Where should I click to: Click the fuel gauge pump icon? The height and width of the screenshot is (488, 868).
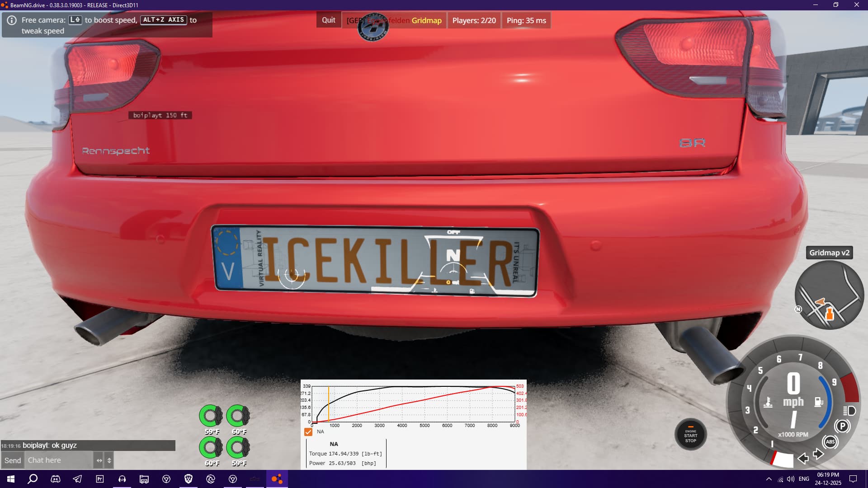pos(818,402)
